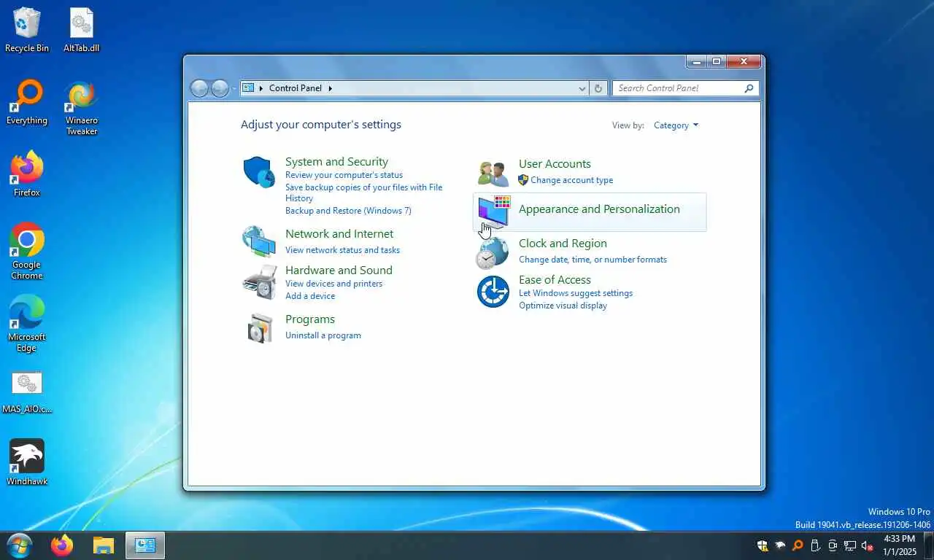Image resolution: width=934 pixels, height=560 pixels.
Task: Click the muted volume tray icon
Action: (868, 545)
